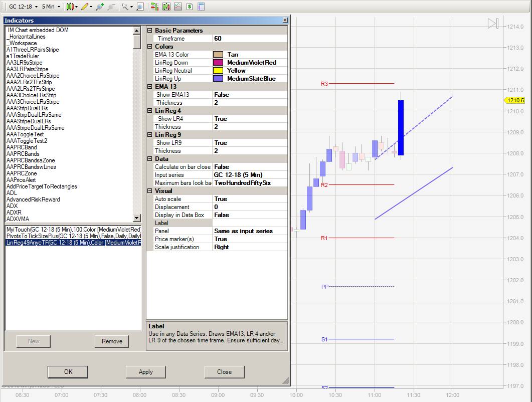
Task: Select MyiTouch in the applied indicators list
Action: point(73,230)
